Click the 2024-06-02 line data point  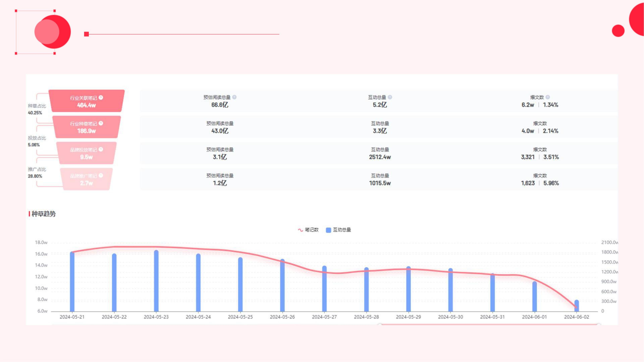tap(576, 307)
